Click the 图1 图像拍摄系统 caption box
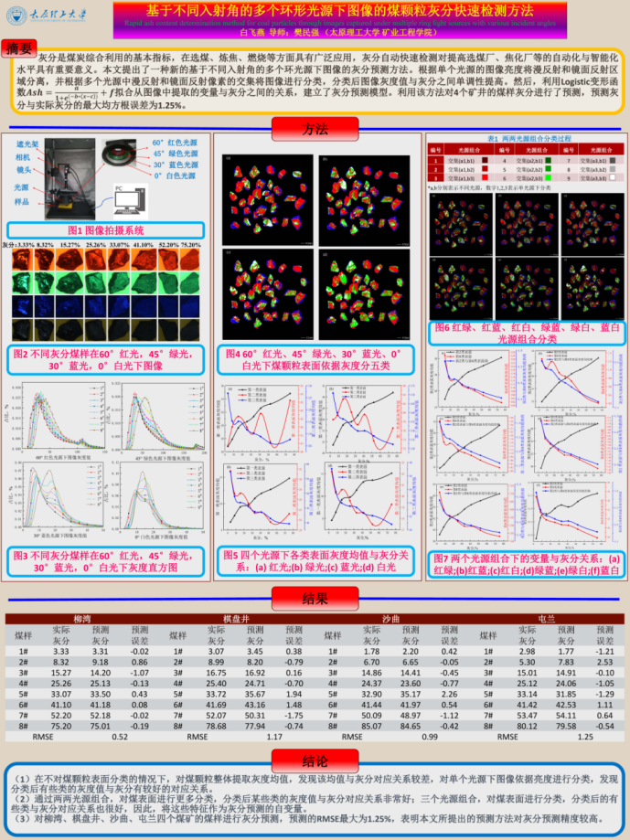 [x=105, y=230]
